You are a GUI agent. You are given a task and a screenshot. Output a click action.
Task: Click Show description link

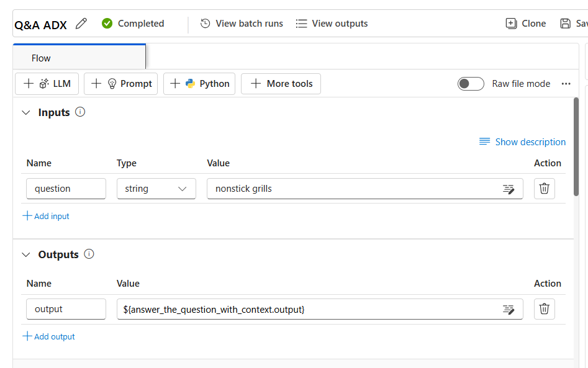point(522,142)
